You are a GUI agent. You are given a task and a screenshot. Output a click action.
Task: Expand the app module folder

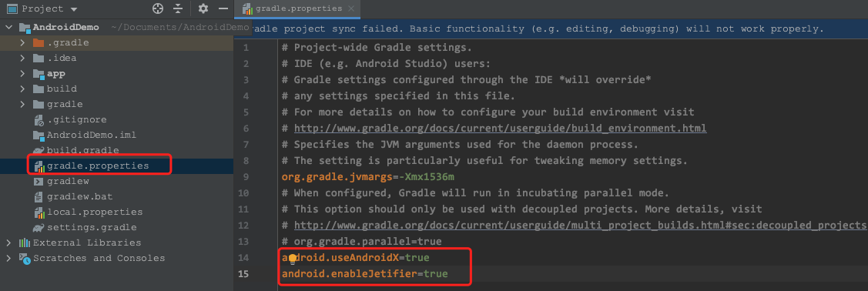pyautogui.click(x=22, y=74)
